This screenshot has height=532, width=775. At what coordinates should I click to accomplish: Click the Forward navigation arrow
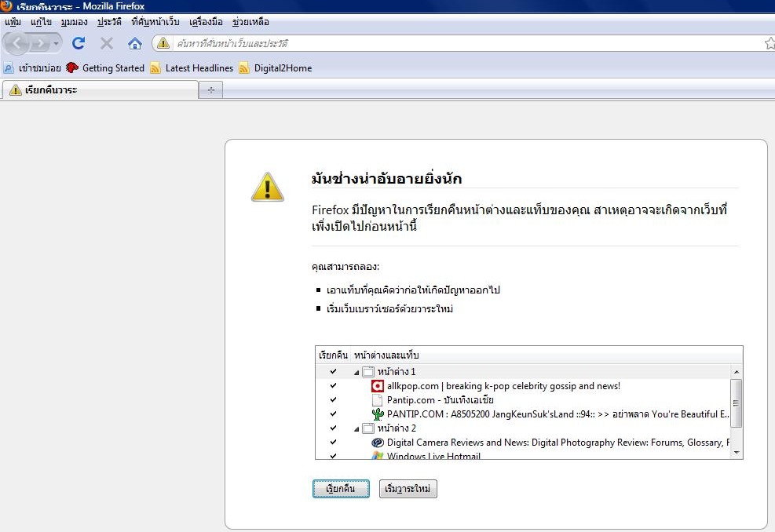tap(39, 44)
